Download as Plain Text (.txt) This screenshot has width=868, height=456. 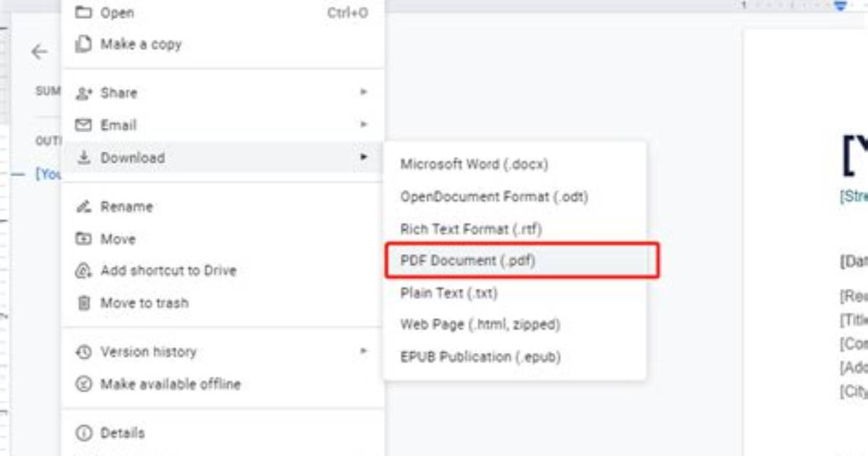click(515, 293)
